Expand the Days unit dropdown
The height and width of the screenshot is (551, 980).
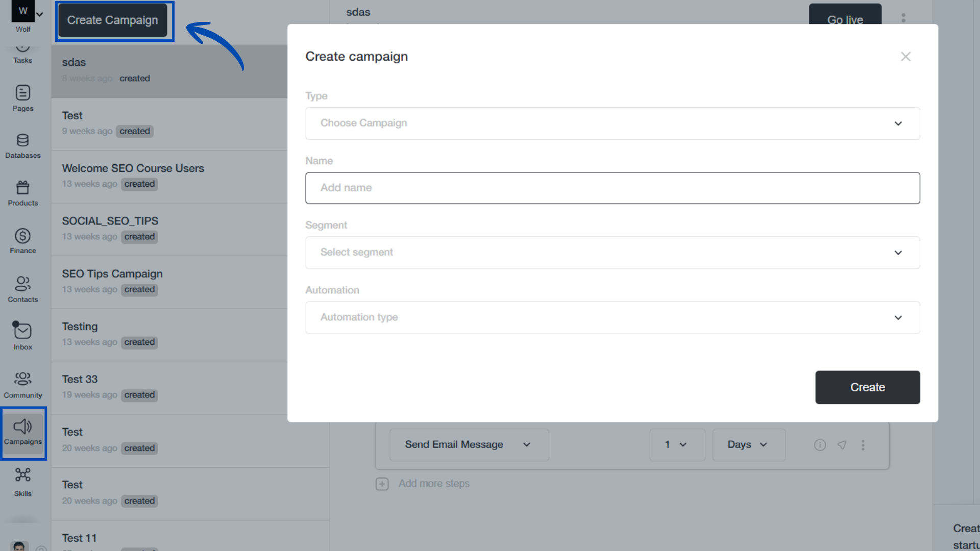(x=748, y=444)
